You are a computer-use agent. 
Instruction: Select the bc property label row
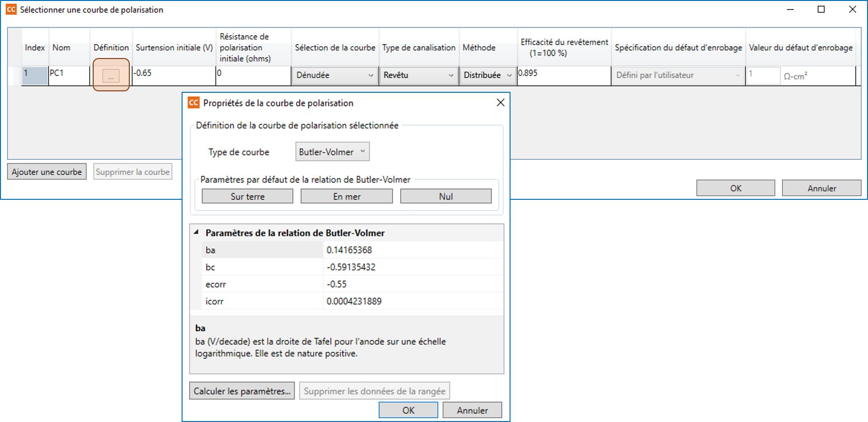coord(262,267)
